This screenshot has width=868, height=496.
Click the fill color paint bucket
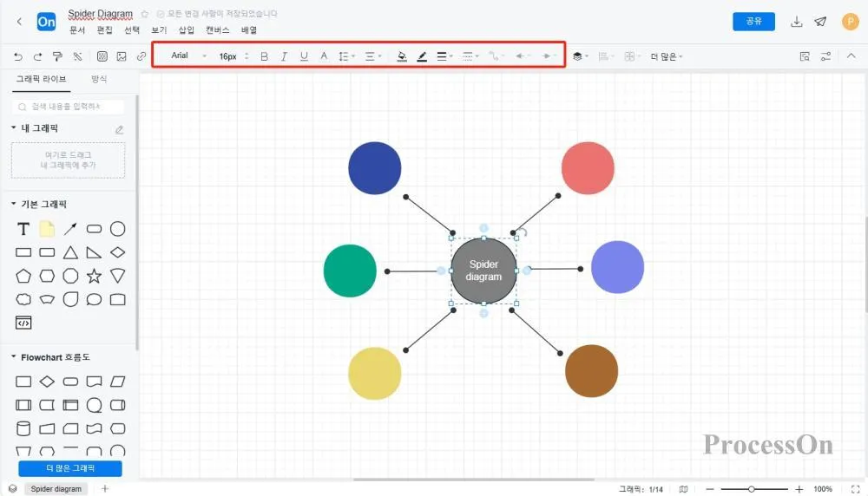(402, 56)
